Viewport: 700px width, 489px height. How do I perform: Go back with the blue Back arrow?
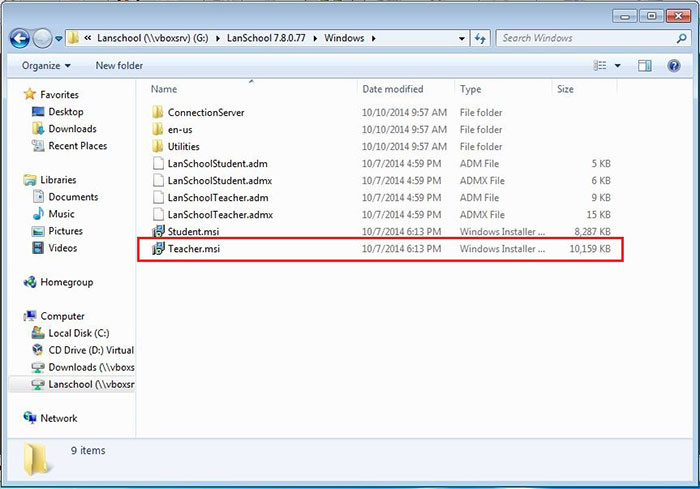20,38
